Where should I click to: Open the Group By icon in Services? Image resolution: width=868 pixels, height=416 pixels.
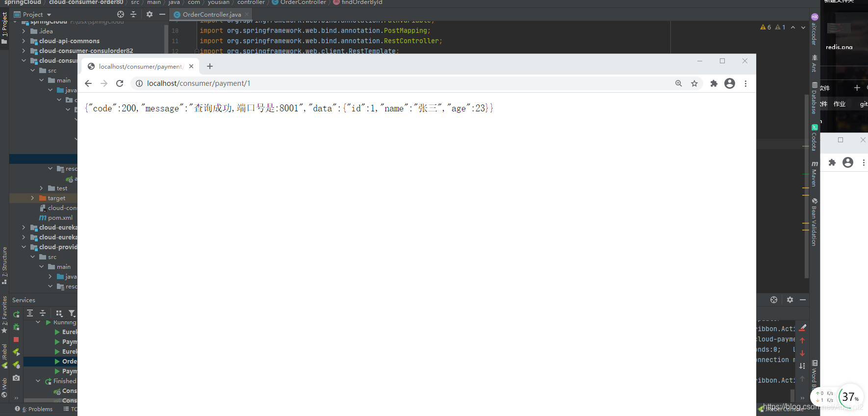(x=59, y=313)
